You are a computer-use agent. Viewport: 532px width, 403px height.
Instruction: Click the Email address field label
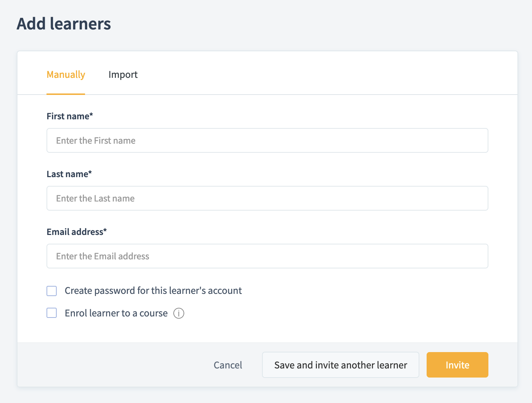[x=75, y=232]
